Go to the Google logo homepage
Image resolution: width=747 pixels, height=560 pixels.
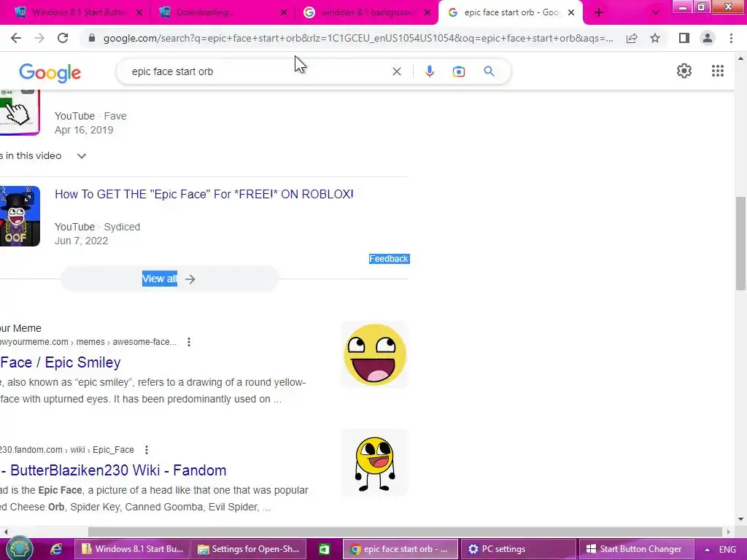tap(50, 72)
